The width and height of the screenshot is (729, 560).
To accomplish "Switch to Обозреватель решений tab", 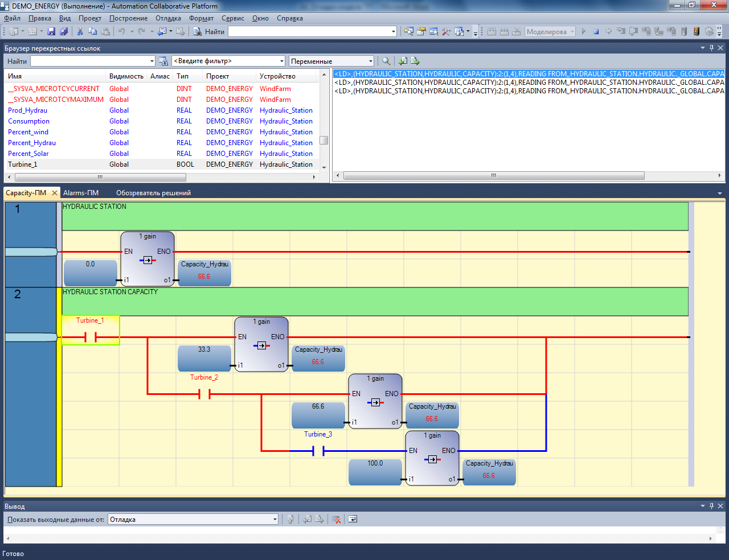I will 153,193.
